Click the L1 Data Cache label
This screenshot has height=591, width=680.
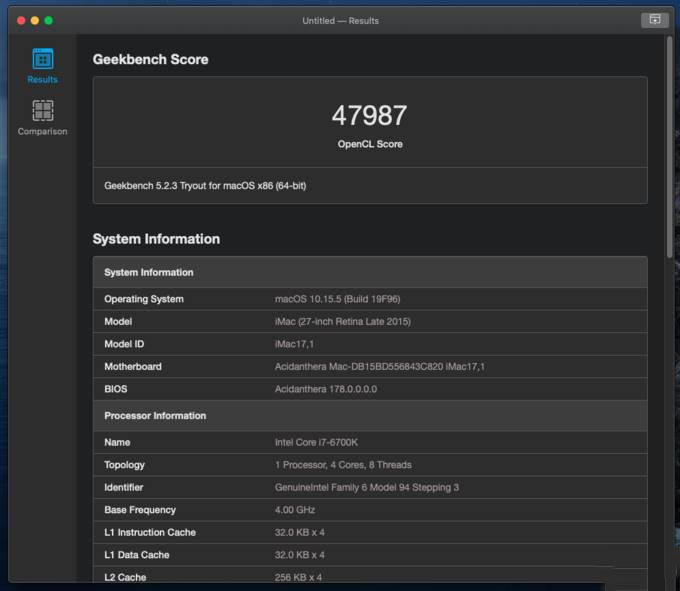point(137,555)
